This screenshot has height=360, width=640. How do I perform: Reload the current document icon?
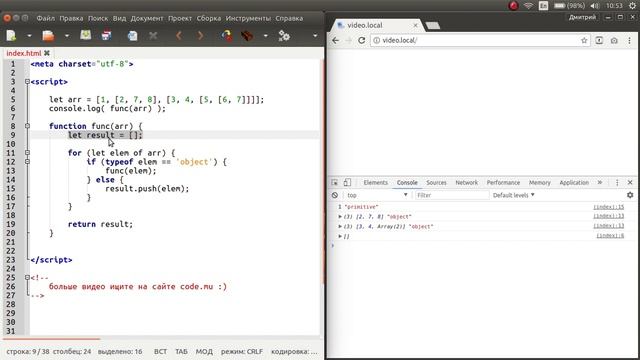tap(133, 36)
